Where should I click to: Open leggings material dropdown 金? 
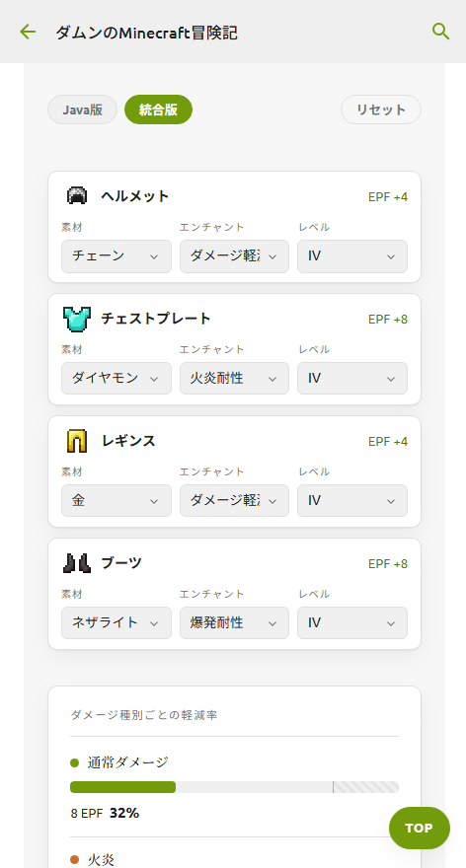click(116, 501)
